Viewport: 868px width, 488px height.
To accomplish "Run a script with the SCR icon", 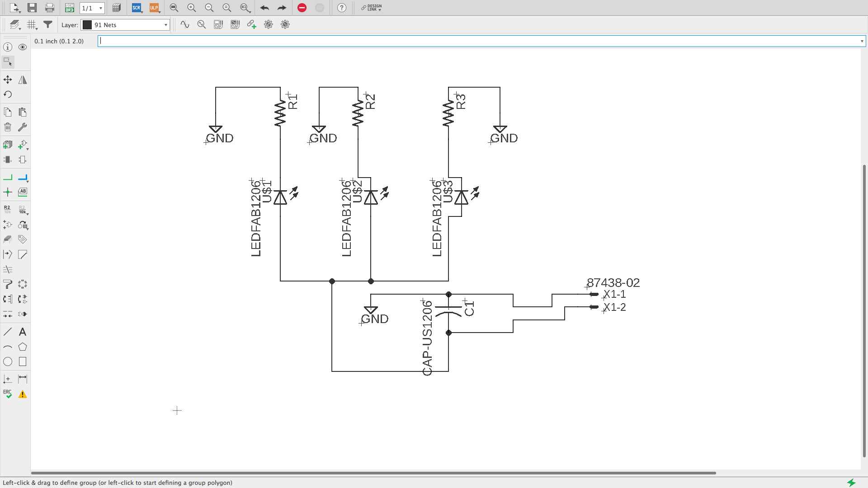I will coord(137,8).
